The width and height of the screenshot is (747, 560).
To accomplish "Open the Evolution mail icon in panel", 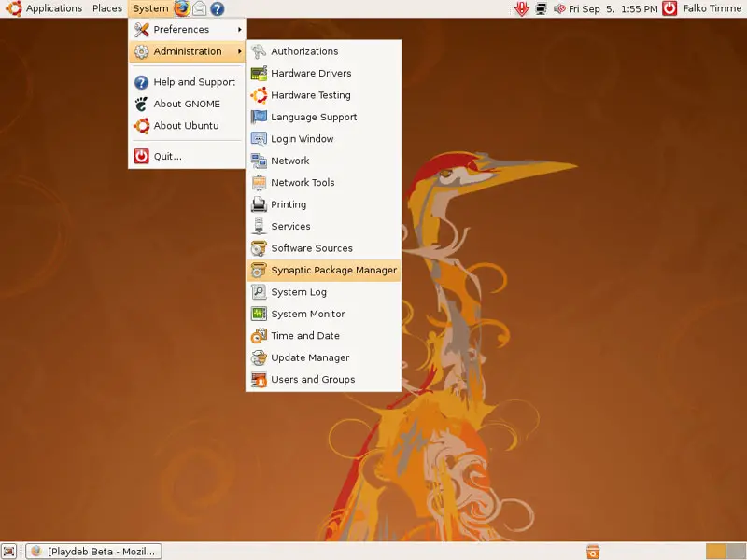I will 199,8.
